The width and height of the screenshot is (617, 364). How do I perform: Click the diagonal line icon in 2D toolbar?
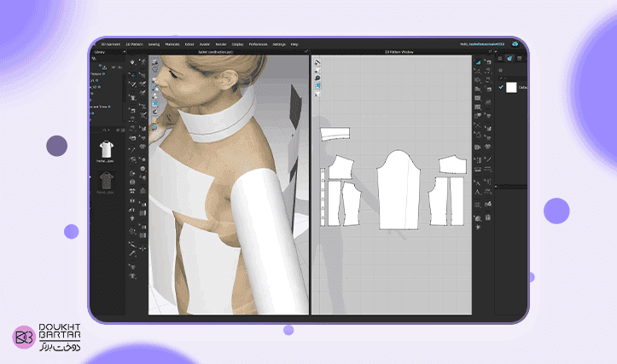tap(488, 159)
